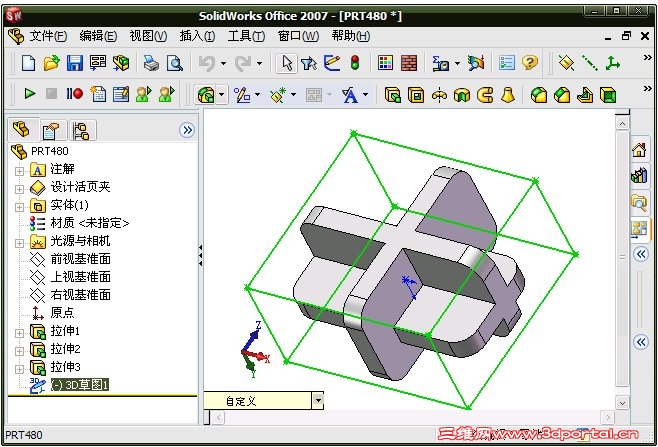The height and width of the screenshot is (447, 658).
Task: Open the 视图(V) menu
Action: tap(148, 36)
